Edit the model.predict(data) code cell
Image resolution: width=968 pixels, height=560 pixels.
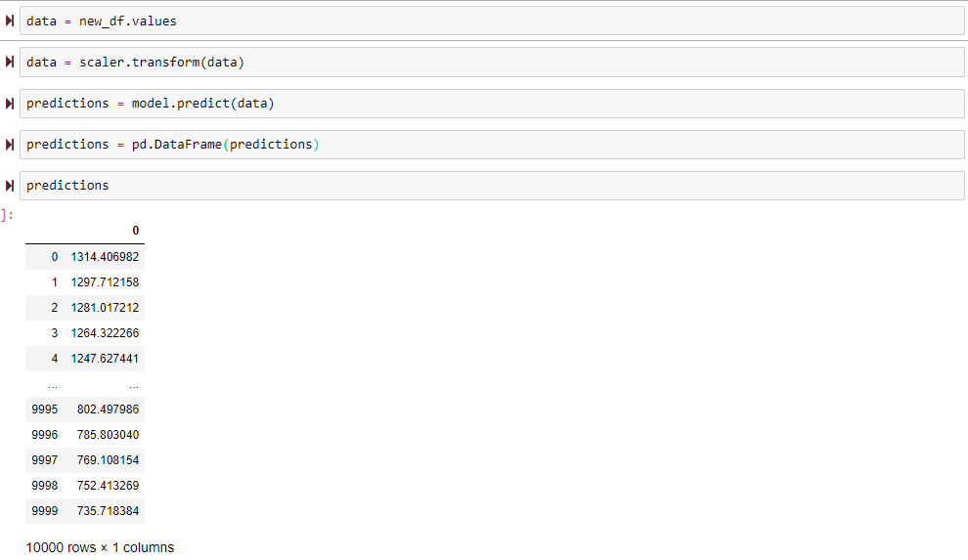(489, 104)
